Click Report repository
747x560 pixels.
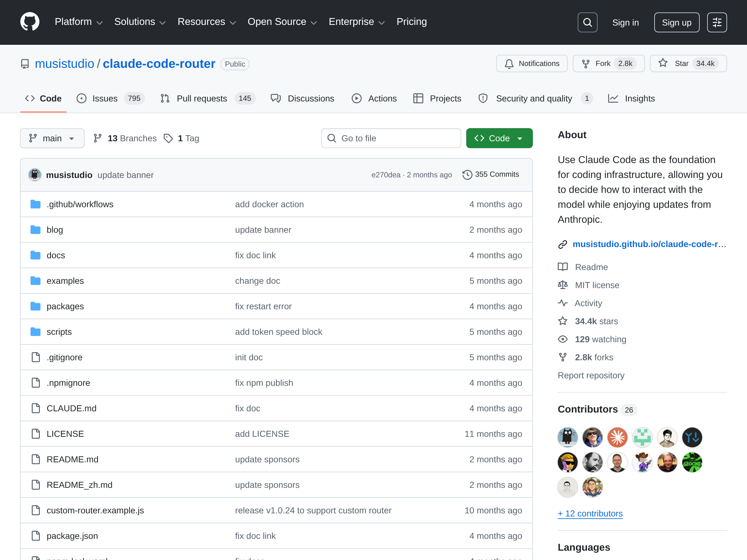(591, 376)
